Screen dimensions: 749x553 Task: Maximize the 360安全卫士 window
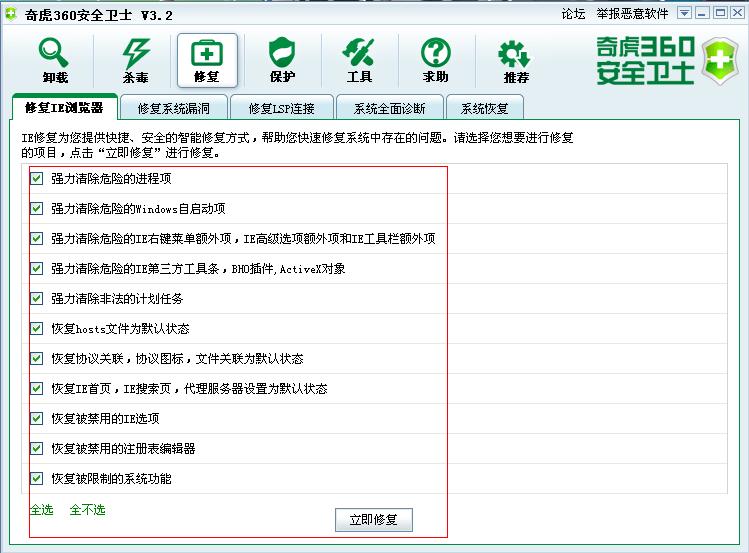tap(720, 13)
